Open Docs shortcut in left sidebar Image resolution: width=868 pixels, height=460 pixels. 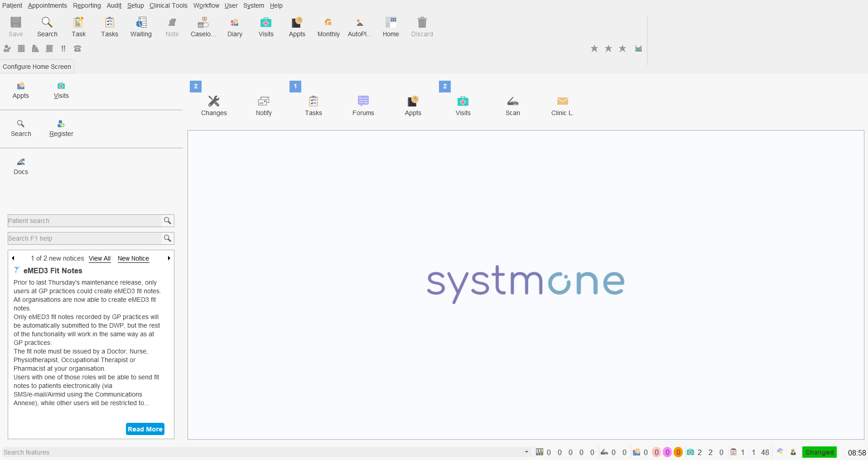21,166
